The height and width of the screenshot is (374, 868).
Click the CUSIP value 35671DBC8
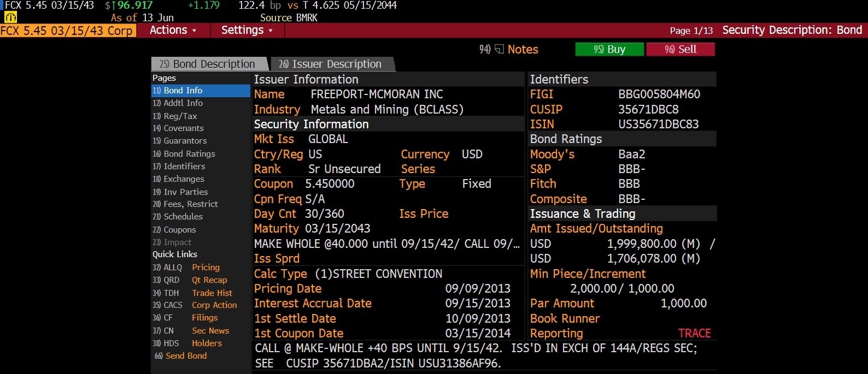point(648,109)
